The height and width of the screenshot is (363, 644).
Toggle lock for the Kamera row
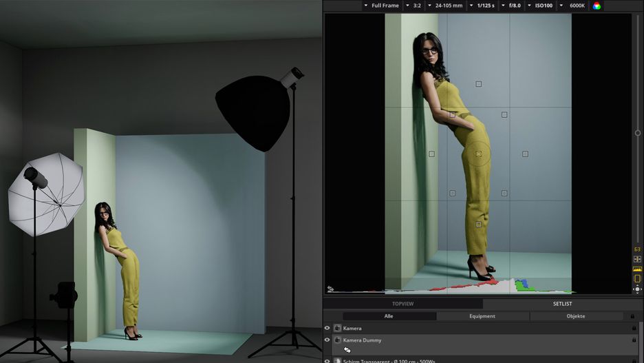634,328
